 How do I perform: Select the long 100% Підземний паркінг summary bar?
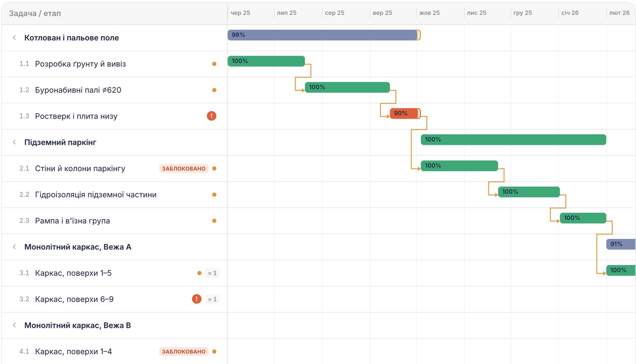pyautogui.click(x=514, y=139)
